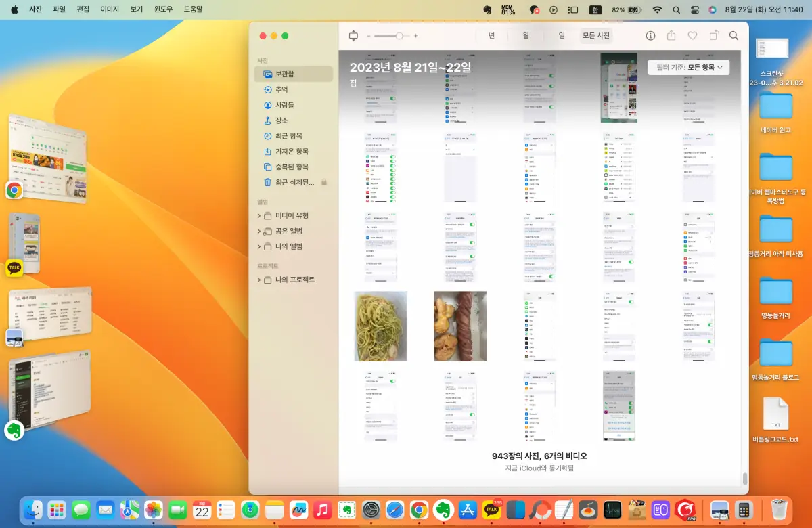The width and height of the screenshot is (812, 528).
Task: Open Music app from the Dock
Action: pyautogui.click(x=322, y=510)
